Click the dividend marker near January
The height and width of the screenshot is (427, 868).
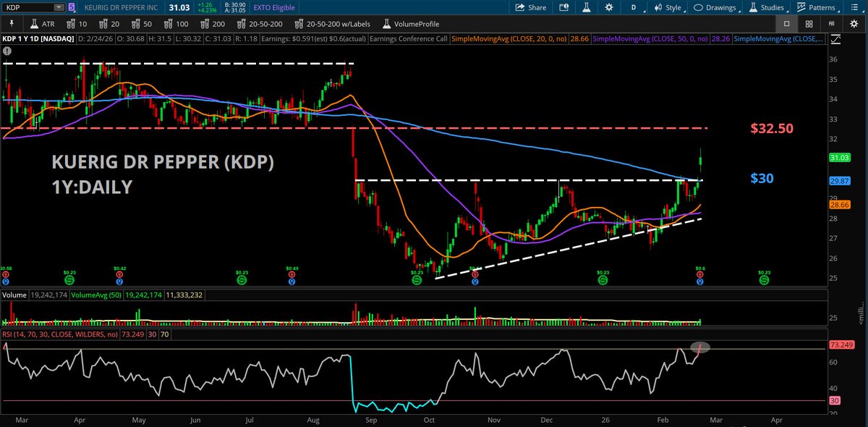tap(603, 279)
